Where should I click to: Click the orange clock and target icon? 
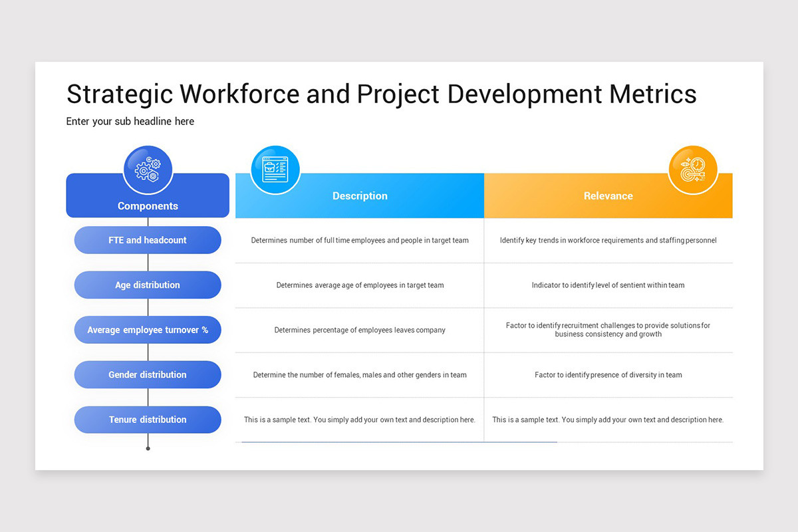coord(693,170)
